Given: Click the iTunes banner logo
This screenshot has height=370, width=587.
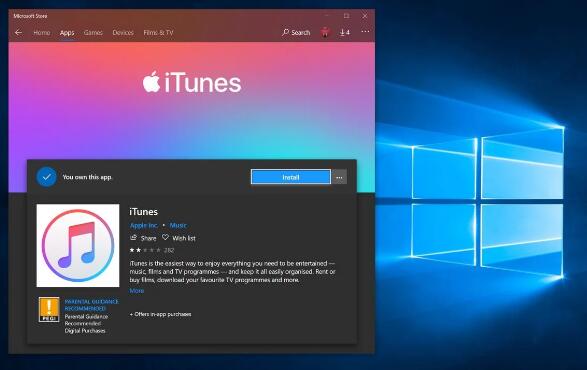Looking at the screenshot, I should (x=192, y=82).
